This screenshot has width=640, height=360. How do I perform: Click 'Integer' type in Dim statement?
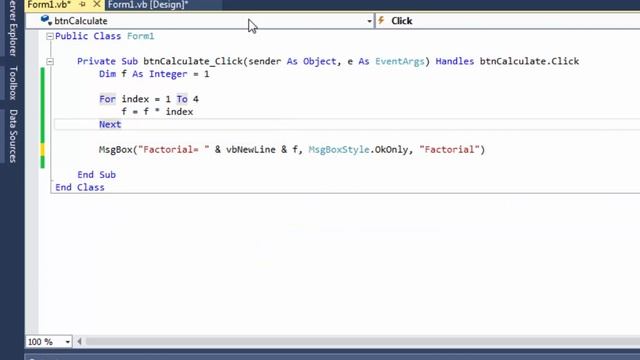click(168, 74)
